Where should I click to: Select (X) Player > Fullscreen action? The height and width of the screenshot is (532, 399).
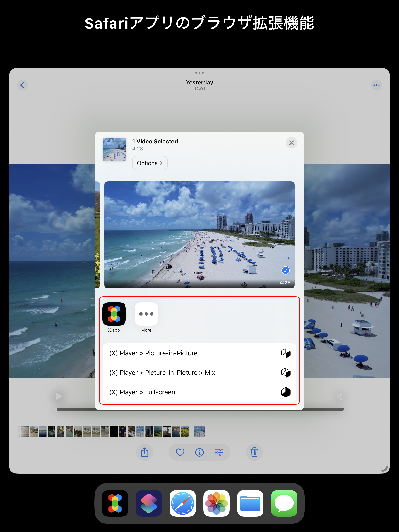pyautogui.click(x=199, y=392)
